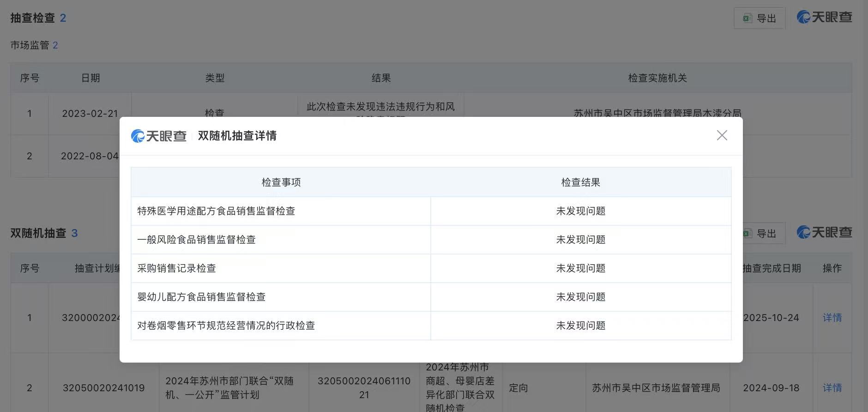The image size is (868, 412).
Task: Click the 类型 column header in 抽查检查
Action: click(215, 78)
